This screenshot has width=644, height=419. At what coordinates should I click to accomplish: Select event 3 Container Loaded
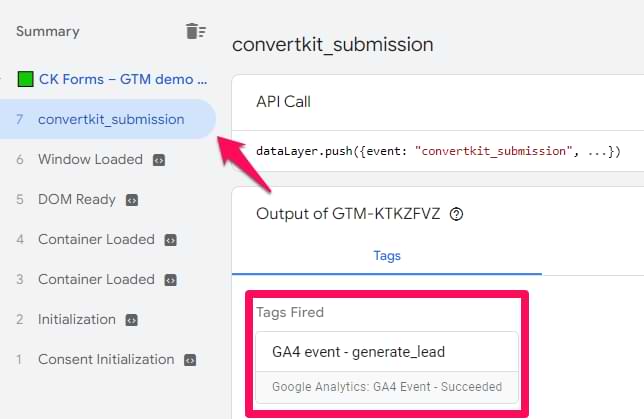pos(96,279)
